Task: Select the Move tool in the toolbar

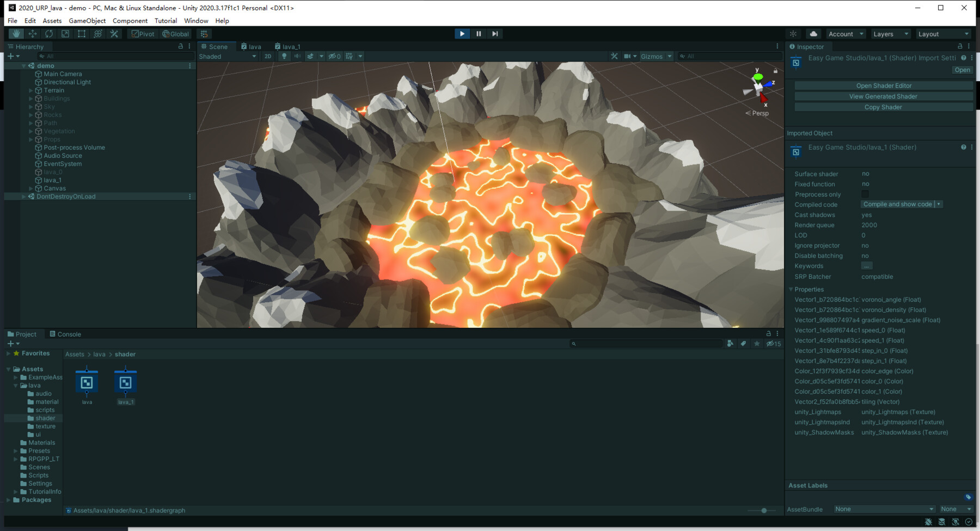Action: click(33, 33)
